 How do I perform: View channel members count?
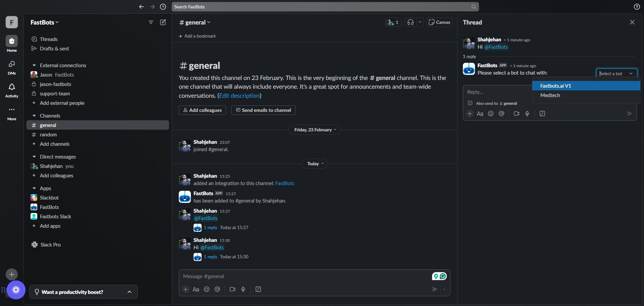pos(393,22)
